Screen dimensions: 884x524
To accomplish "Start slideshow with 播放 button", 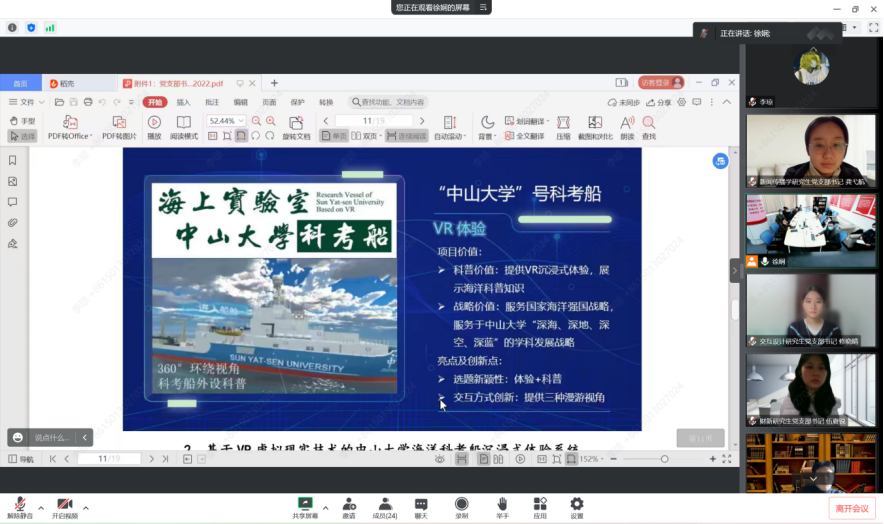I will [154, 127].
